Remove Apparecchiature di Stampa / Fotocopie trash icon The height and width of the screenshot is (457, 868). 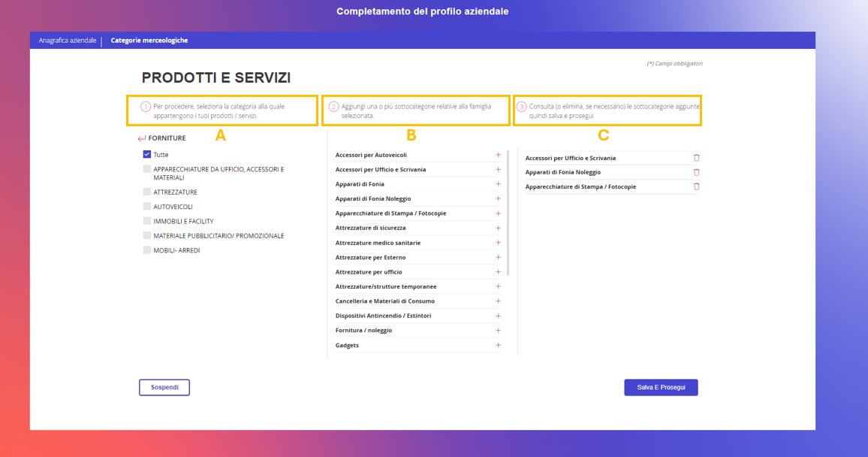pyautogui.click(x=696, y=186)
